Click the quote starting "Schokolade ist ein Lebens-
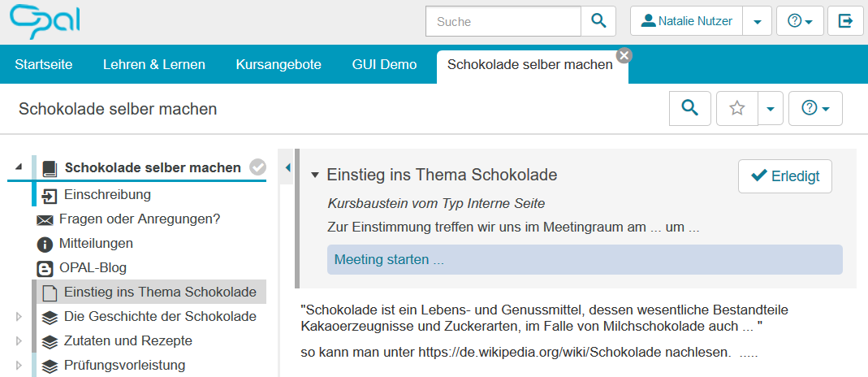868x377 pixels. tap(544, 318)
